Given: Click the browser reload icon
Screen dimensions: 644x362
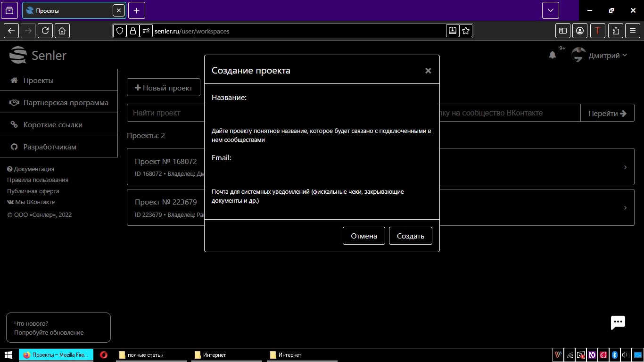Looking at the screenshot, I should tap(45, 31).
